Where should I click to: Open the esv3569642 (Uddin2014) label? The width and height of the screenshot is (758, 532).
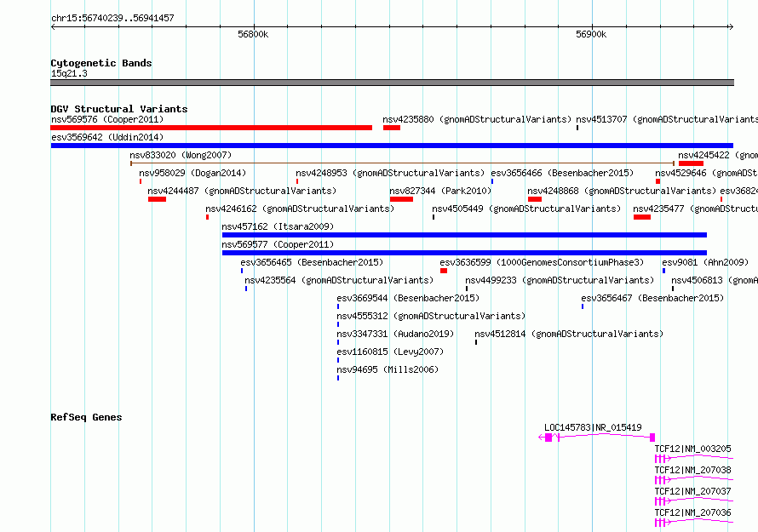tap(107, 137)
